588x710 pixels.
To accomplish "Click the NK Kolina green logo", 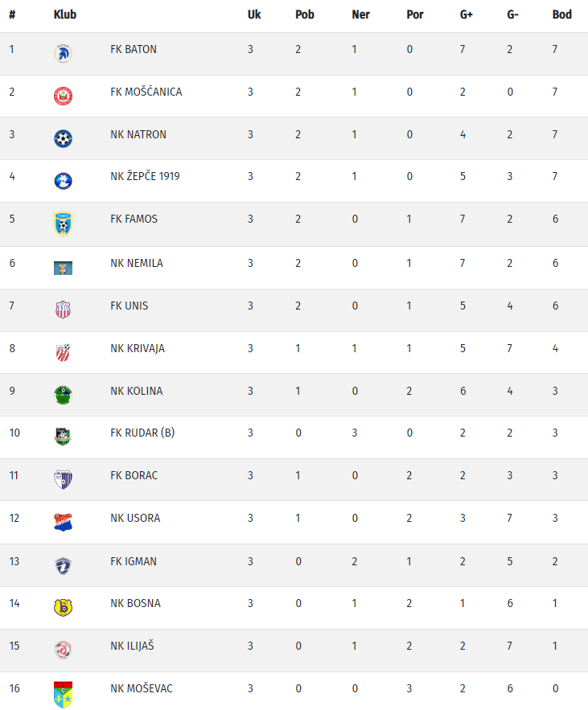I will pyautogui.click(x=63, y=395).
